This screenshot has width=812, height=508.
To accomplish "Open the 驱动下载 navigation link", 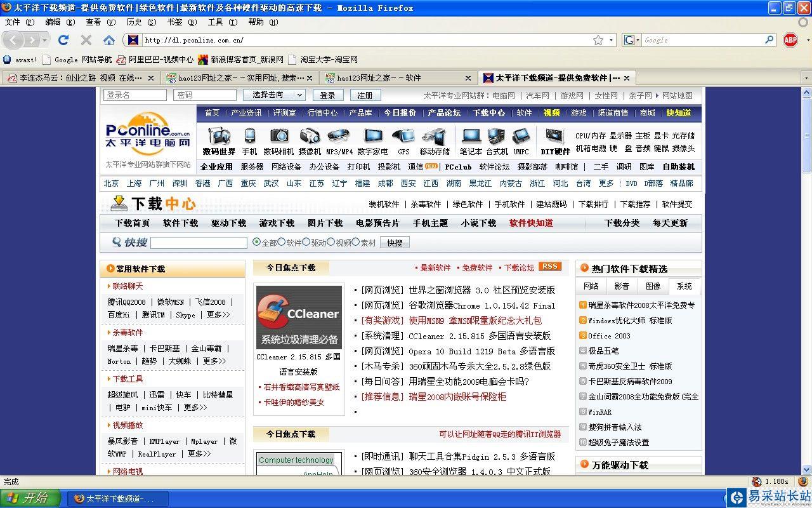I will (228, 223).
